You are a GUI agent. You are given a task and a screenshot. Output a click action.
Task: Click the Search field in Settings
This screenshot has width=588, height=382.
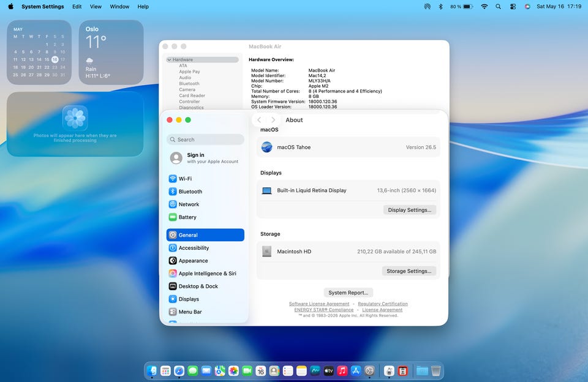pos(205,140)
